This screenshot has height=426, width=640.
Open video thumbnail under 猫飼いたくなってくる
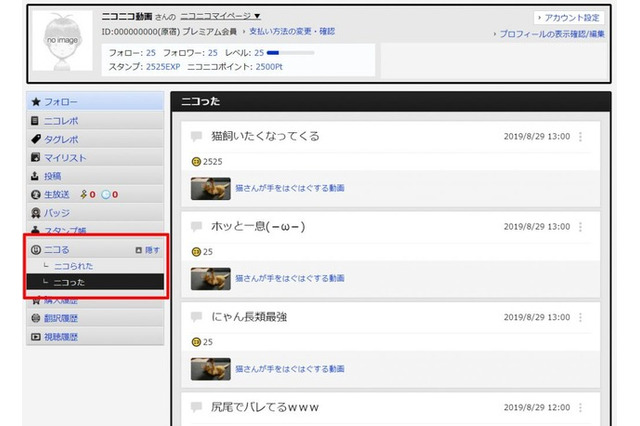[211, 189]
